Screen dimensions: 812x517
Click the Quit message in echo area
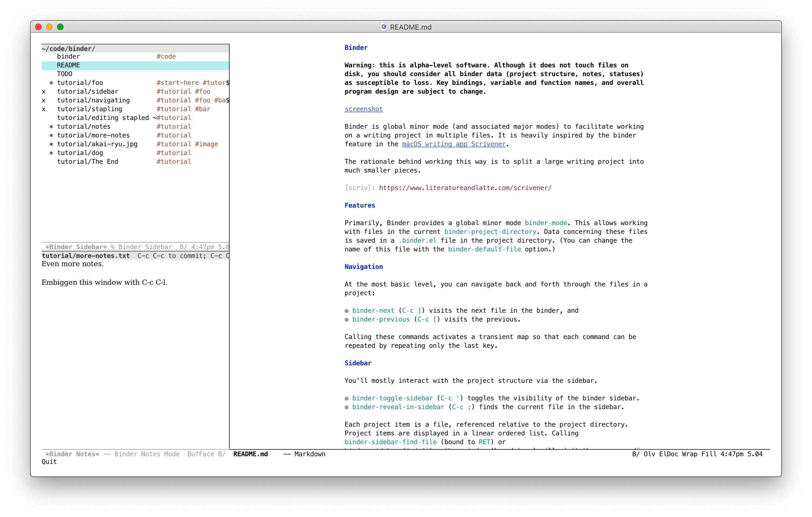(x=49, y=462)
